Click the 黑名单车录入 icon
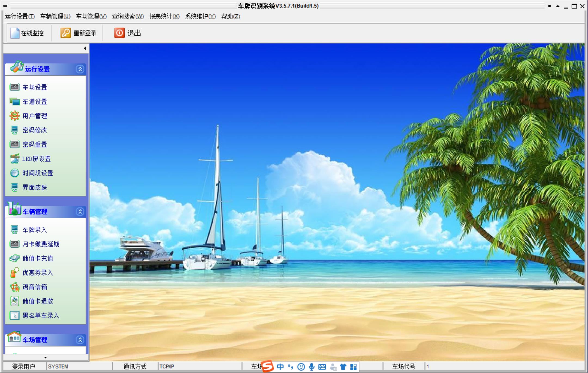 [x=14, y=315]
